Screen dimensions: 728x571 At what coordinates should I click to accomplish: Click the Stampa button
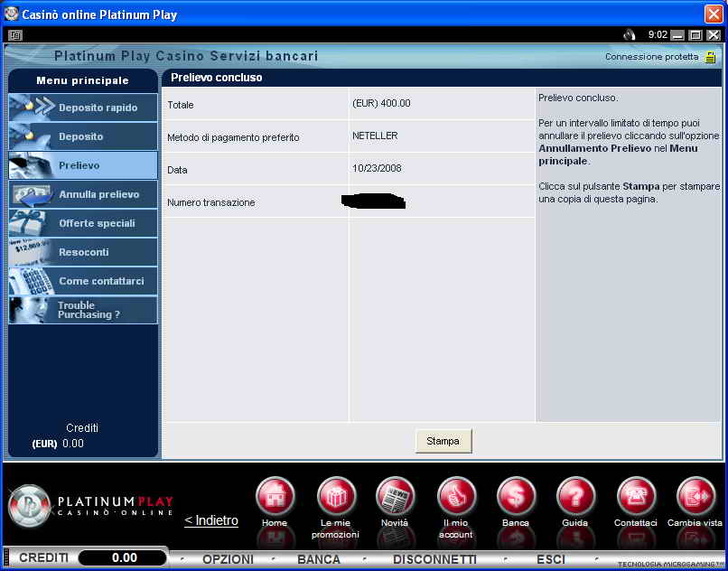(443, 441)
